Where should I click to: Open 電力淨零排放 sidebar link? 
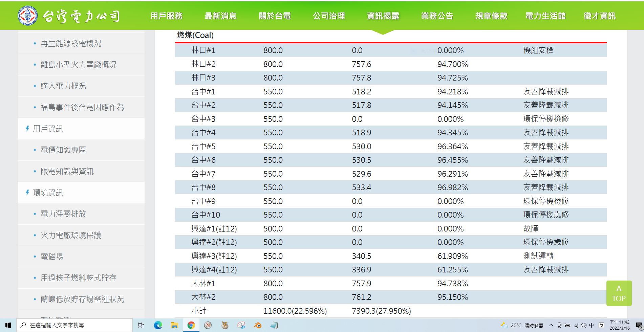click(x=63, y=214)
